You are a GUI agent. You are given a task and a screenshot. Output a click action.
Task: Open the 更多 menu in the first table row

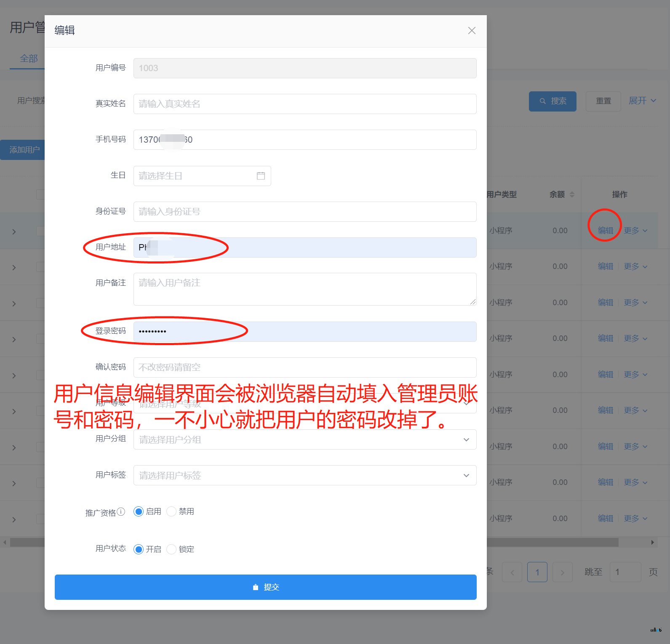pos(635,231)
